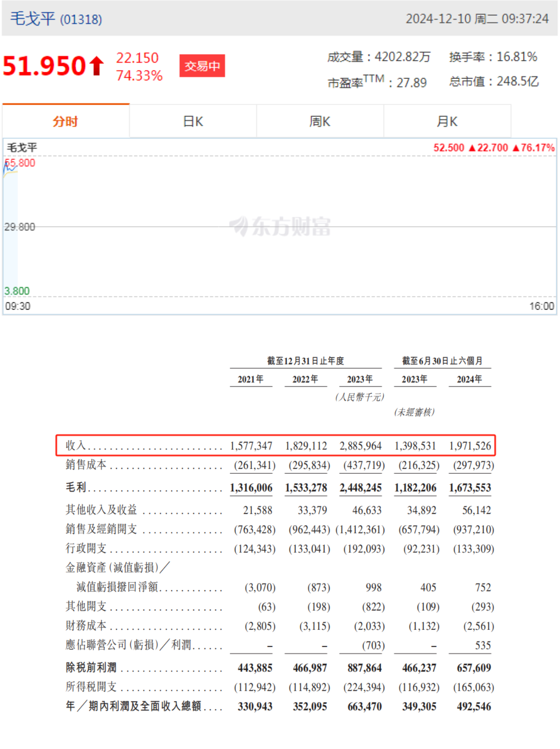Click gross profit value 1,673,553
The image size is (560, 749).
click(470, 488)
